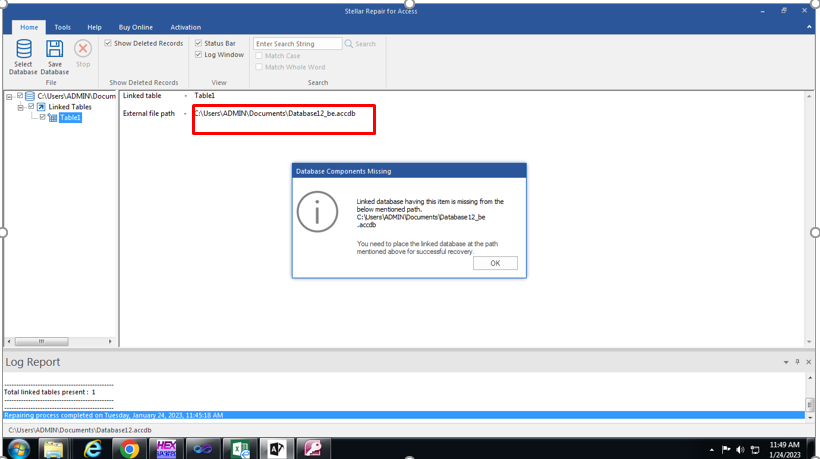Select the C:\Users\ADMIN database root item
The width and height of the screenshot is (820, 459).
pyautogui.click(x=76, y=96)
